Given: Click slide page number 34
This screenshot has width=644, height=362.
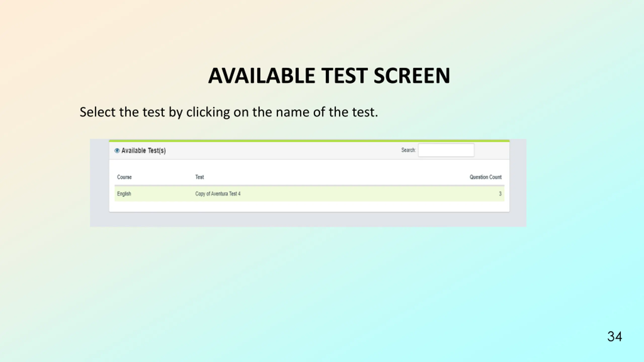Looking at the screenshot, I should click(615, 336).
